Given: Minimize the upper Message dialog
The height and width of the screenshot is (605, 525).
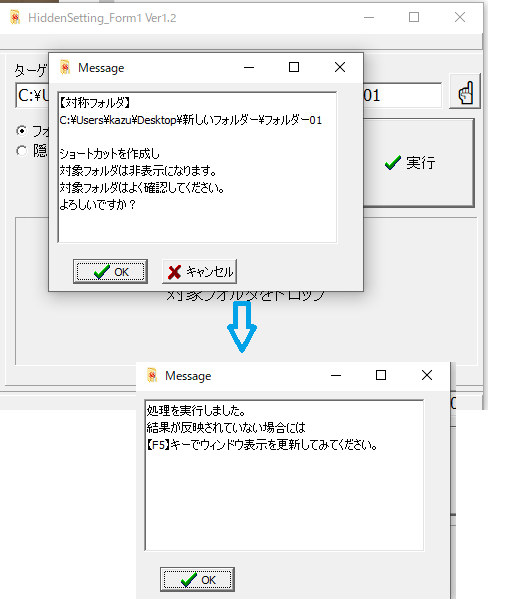Looking at the screenshot, I should pyautogui.click(x=249, y=67).
